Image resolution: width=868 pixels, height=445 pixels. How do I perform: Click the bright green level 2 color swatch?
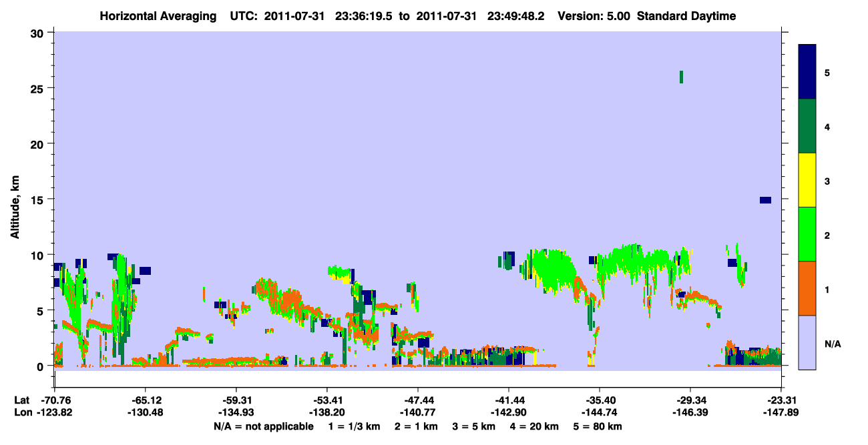tap(807, 234)
